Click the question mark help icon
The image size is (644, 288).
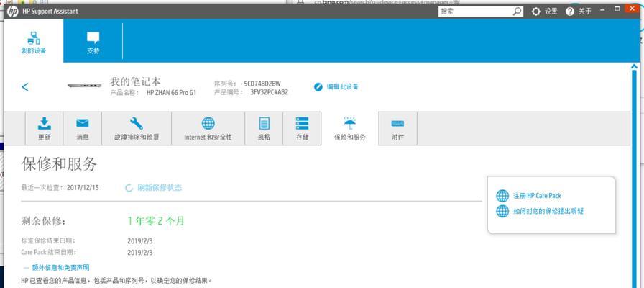point(570,12)
